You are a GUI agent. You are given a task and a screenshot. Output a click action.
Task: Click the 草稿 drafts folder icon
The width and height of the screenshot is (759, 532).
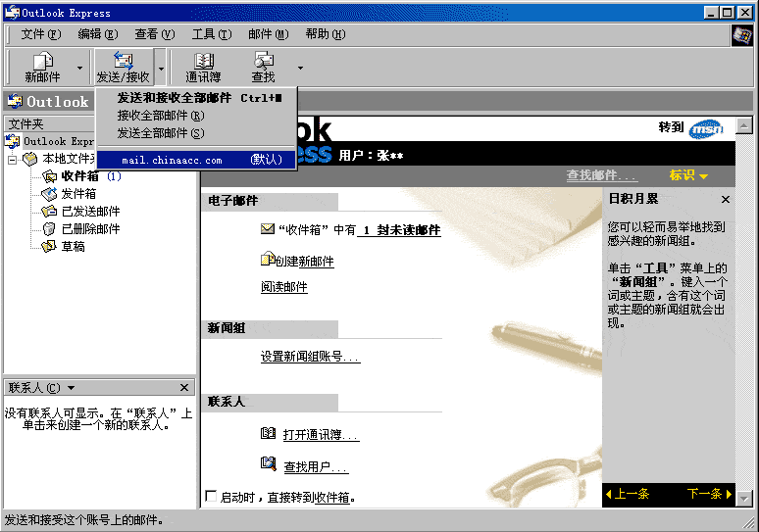49,246
